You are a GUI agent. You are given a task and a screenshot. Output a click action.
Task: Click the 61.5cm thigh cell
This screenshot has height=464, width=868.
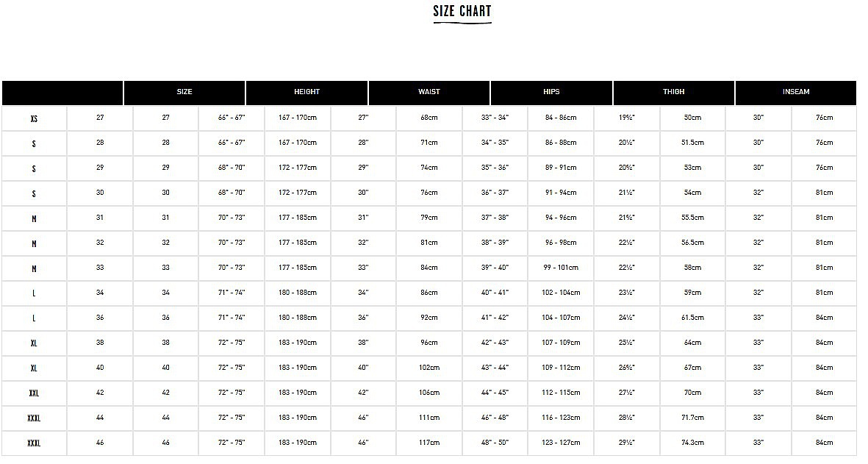[692, 318]
